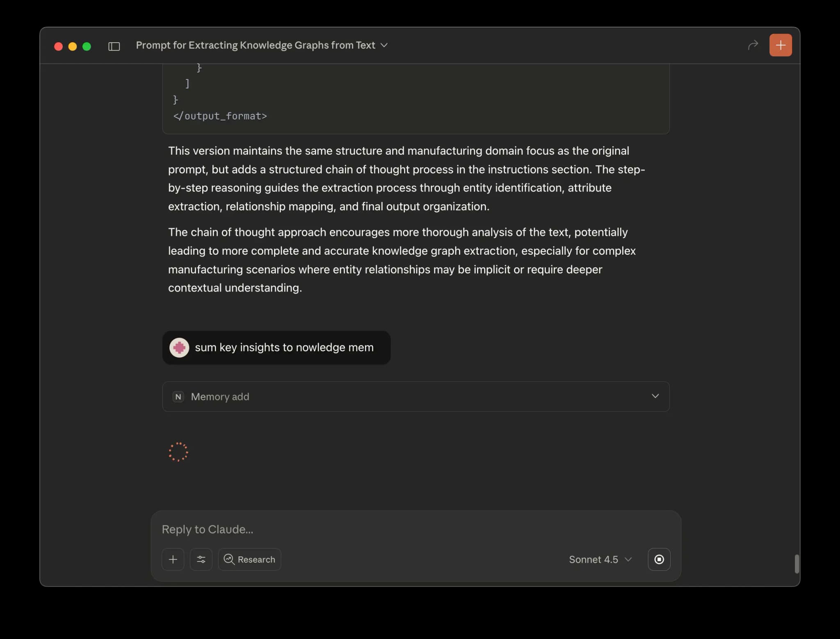Screen dimensions: 840x639
Task: Enable Research mode
Action: pyautogui.click(x=249, y=559)
